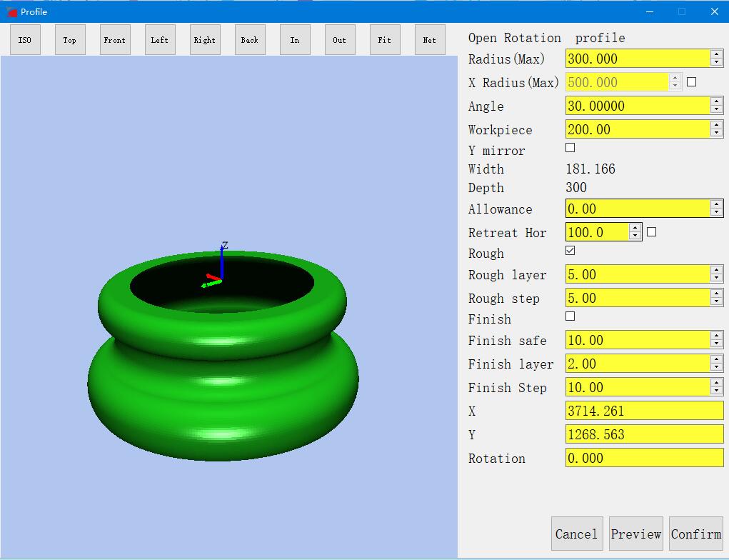Tick the checkbox beside Retreat Hor

(652, 232)
